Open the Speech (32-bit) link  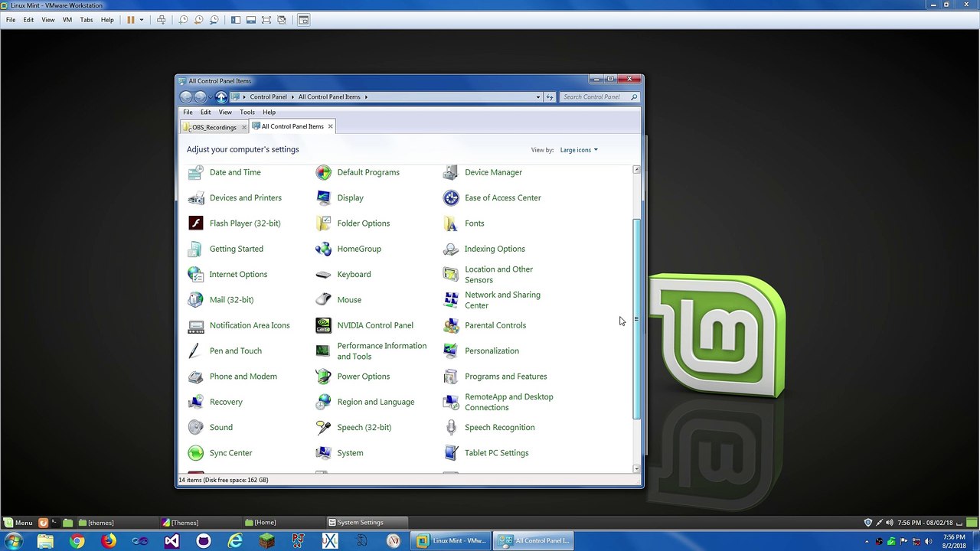coord(364,427)
